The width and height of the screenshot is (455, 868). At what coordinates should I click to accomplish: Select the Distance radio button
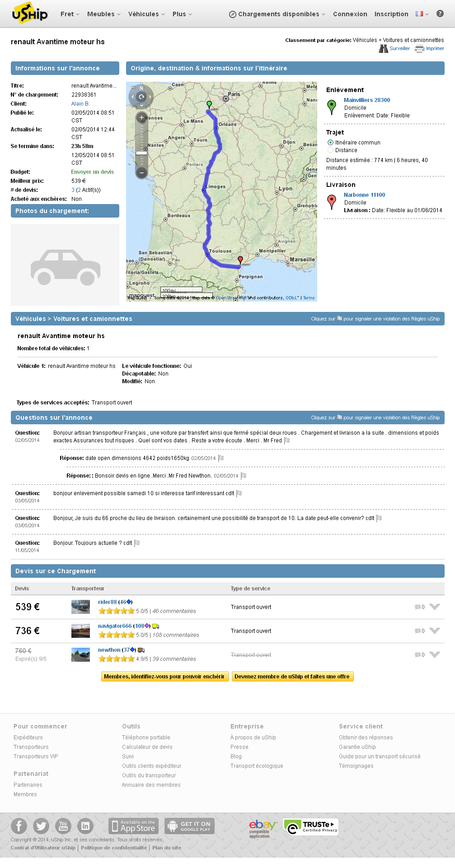[x=330, y=150]
